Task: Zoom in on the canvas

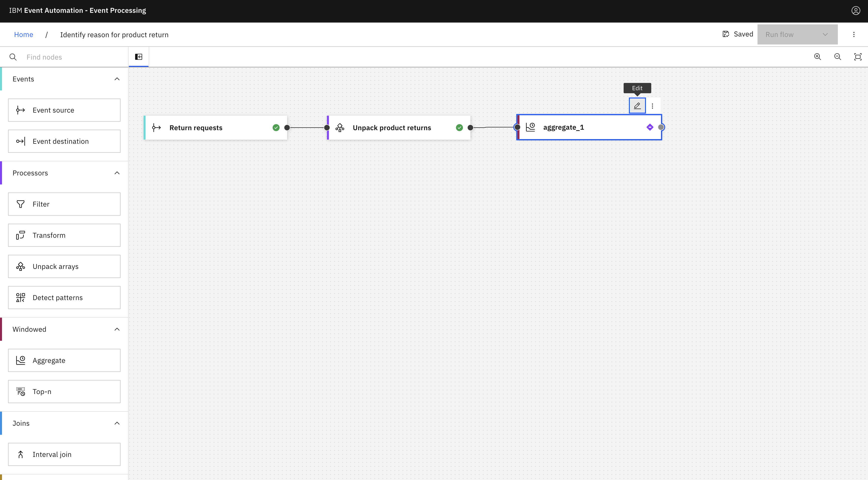Action: (818, 57)
